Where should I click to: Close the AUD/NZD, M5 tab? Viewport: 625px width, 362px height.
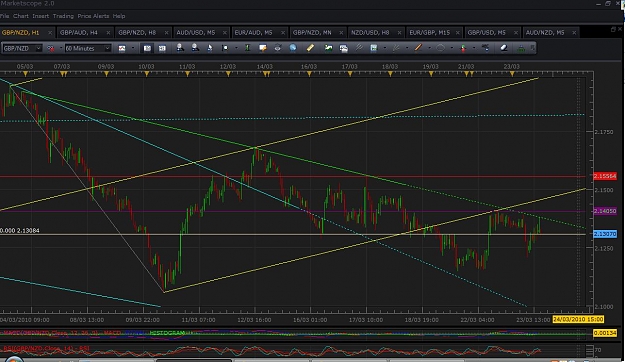click(574, 33)
